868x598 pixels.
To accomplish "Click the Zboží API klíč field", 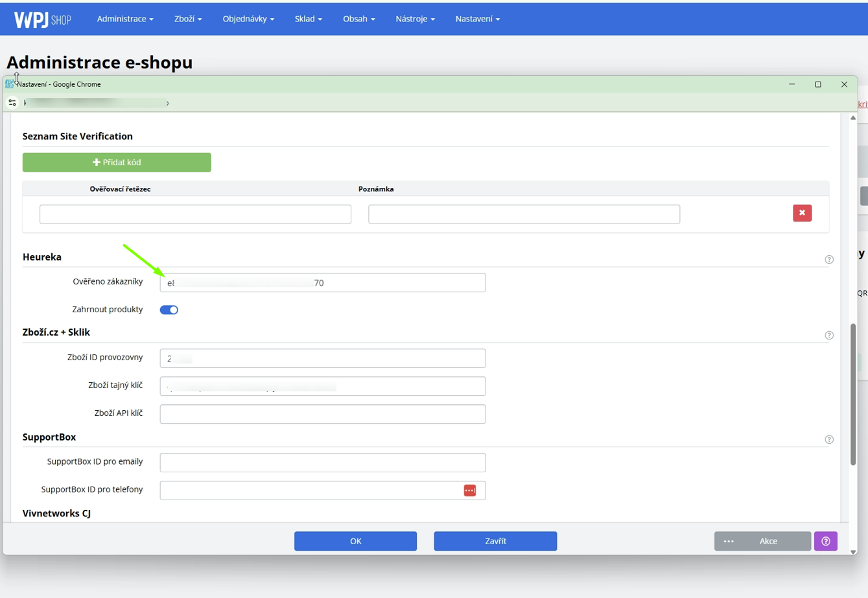I will (323, 414).
